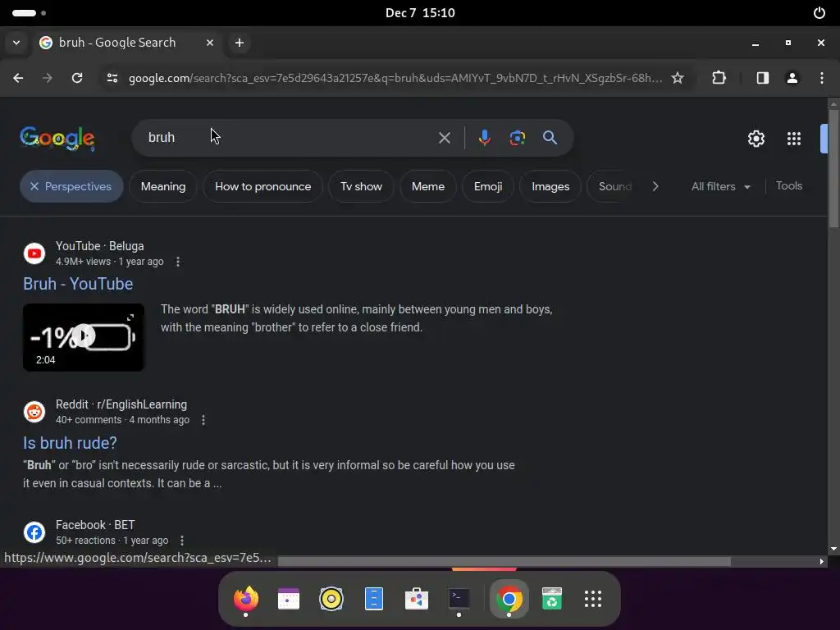This screenshot has width=840, height=630.
Task: Search by image with Google Lens
Action: pyautogui.click(x=517, y=138)
